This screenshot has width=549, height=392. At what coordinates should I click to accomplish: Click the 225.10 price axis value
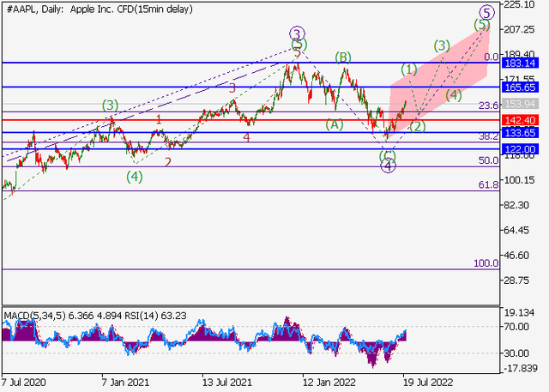519,4
